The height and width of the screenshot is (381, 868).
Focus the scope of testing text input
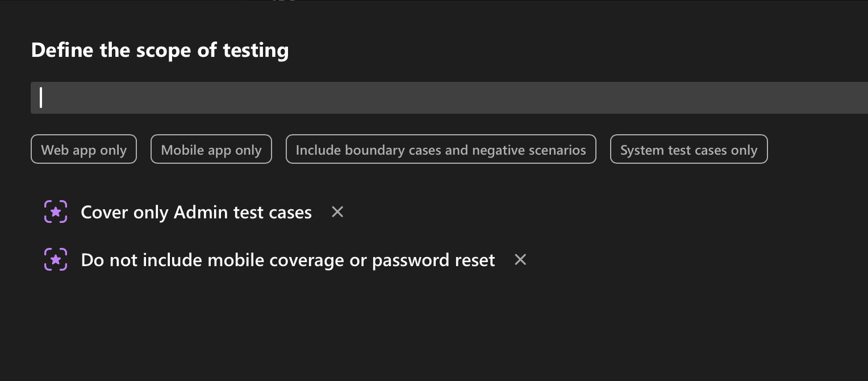449,98
